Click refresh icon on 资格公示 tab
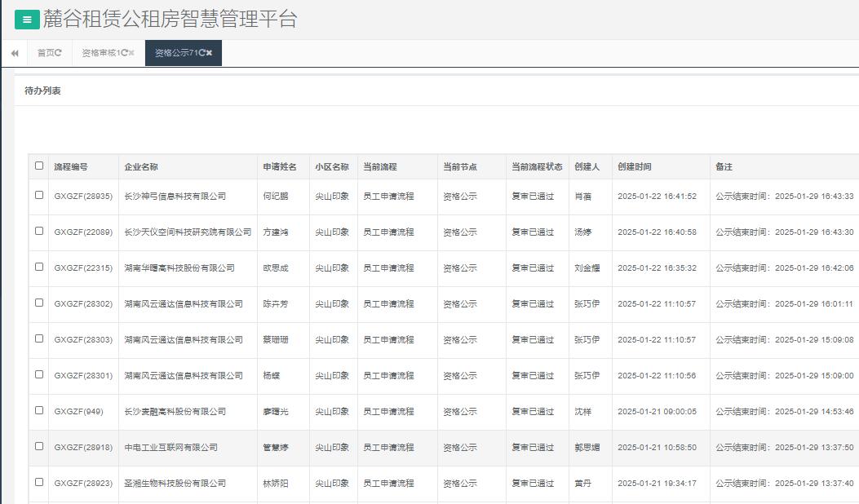 (201, 53)
